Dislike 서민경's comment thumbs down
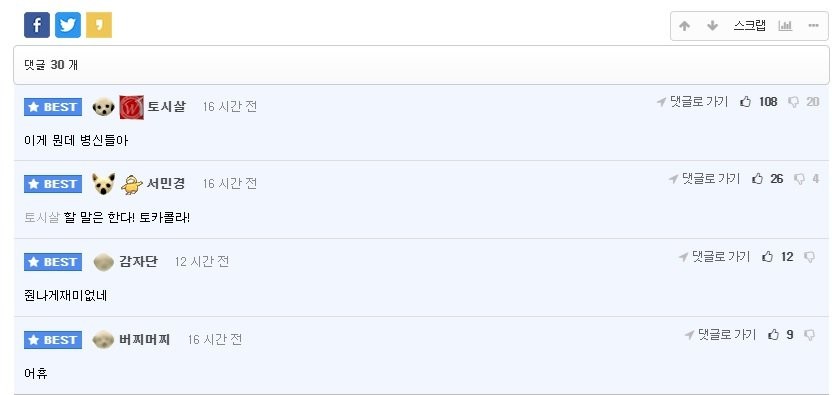Image resolution: width=832 pixels, height=395 pixels. tap(799, 179)
